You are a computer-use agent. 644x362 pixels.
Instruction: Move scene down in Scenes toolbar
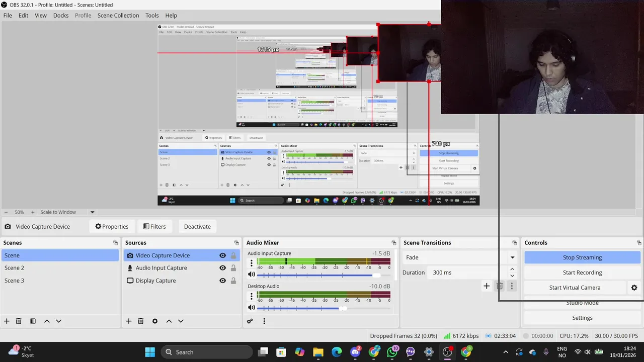point(58,321)
